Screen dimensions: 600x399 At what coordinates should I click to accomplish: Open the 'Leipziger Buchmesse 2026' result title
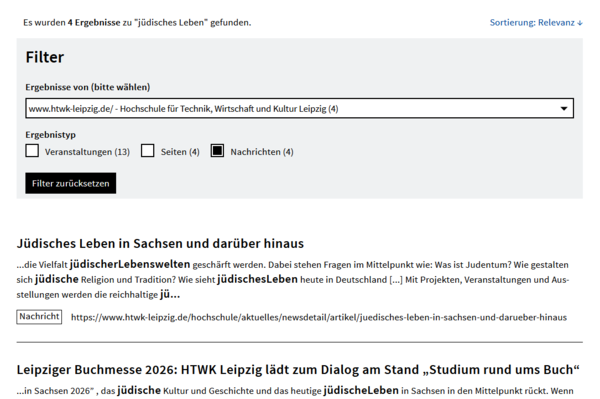[298, 370]
